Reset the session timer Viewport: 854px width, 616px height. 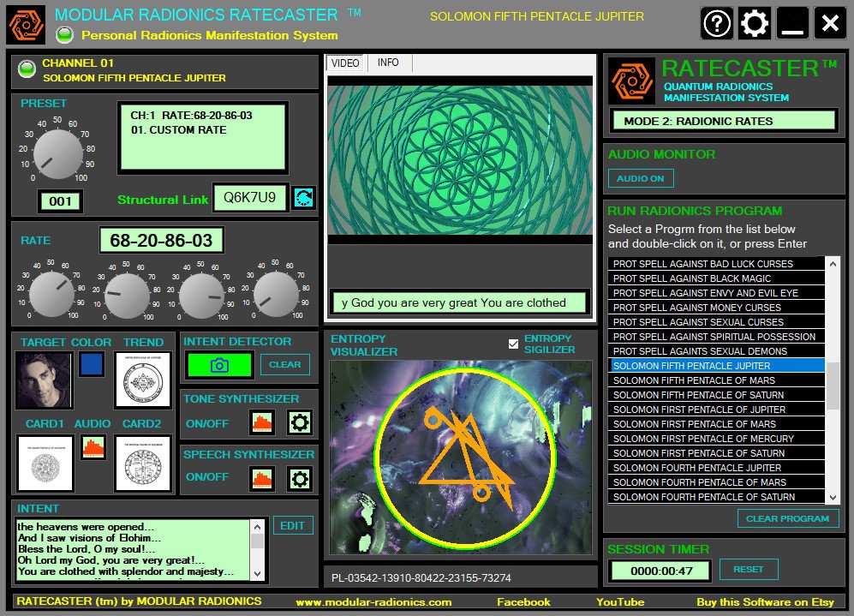[749, 569]
